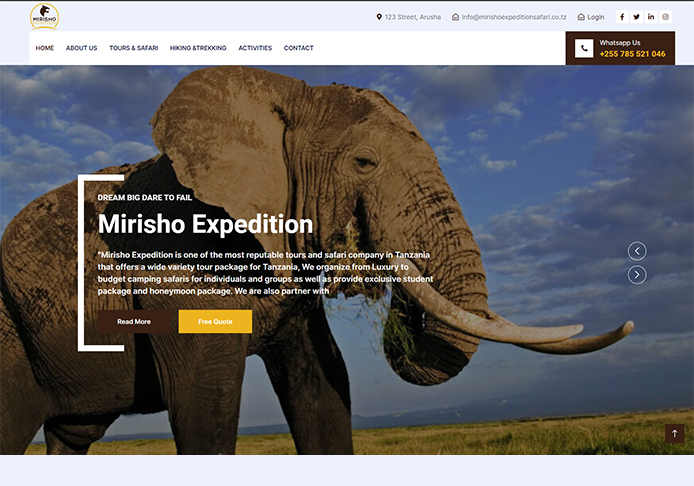Click the Mirisho Expedition headline
Image resolution: width=694 pixels, height=486 pixels.
click(205, 224)
